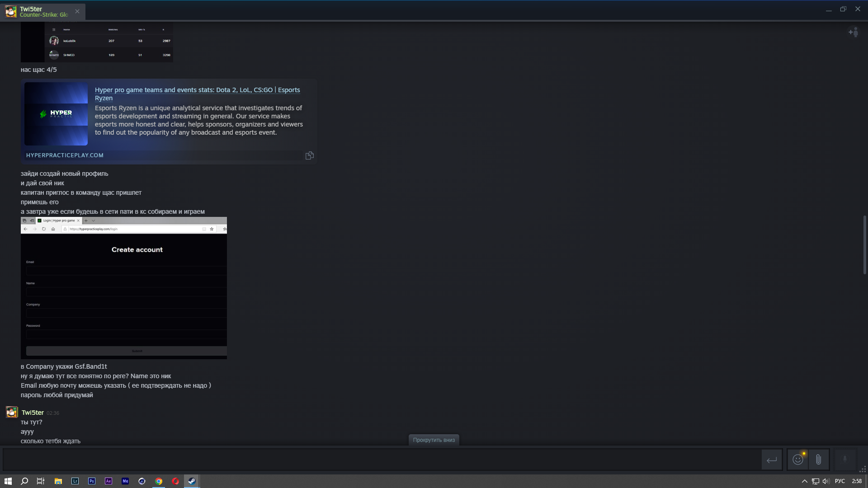Open Windows taskbar search

pos(24,481)
